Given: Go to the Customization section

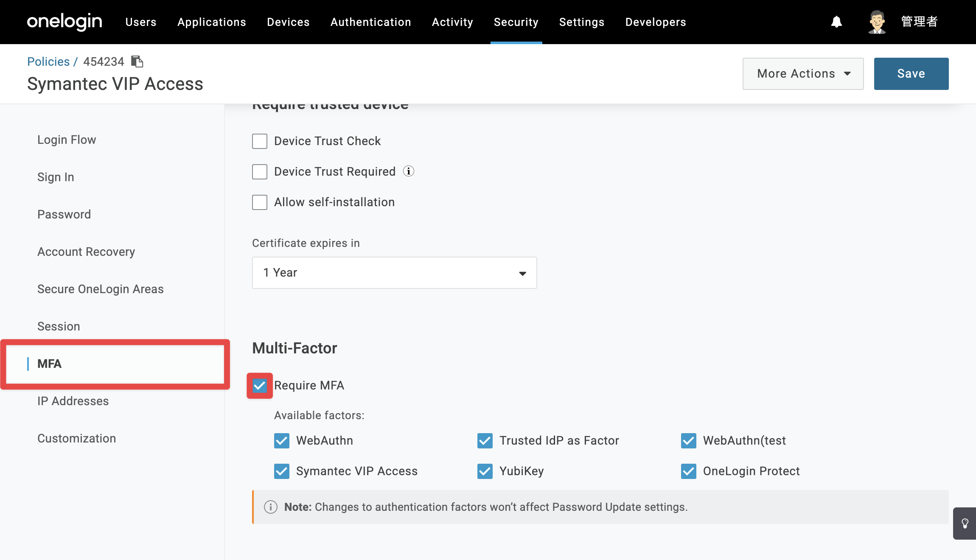Looking at the screenshot, I should coord(77,438).
